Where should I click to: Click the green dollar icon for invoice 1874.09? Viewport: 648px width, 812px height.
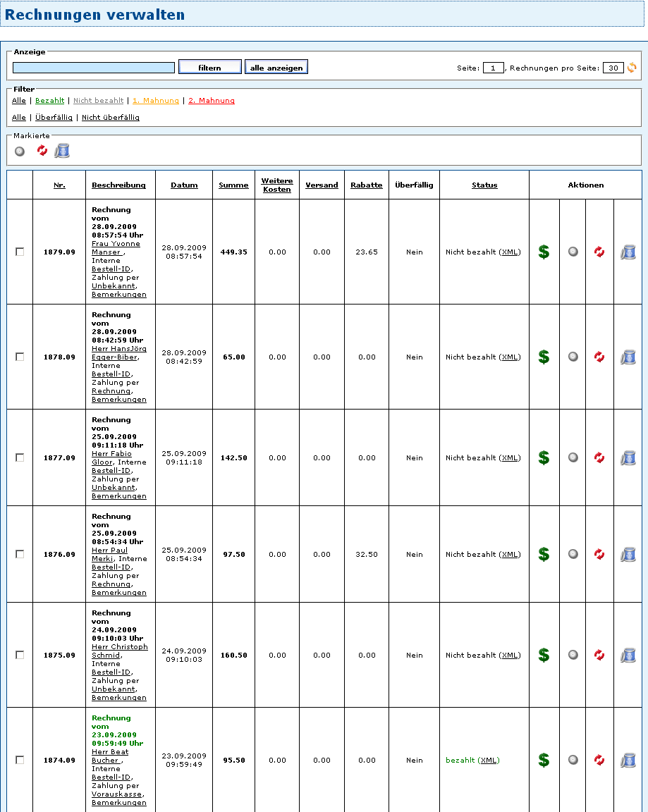point(544,760)
